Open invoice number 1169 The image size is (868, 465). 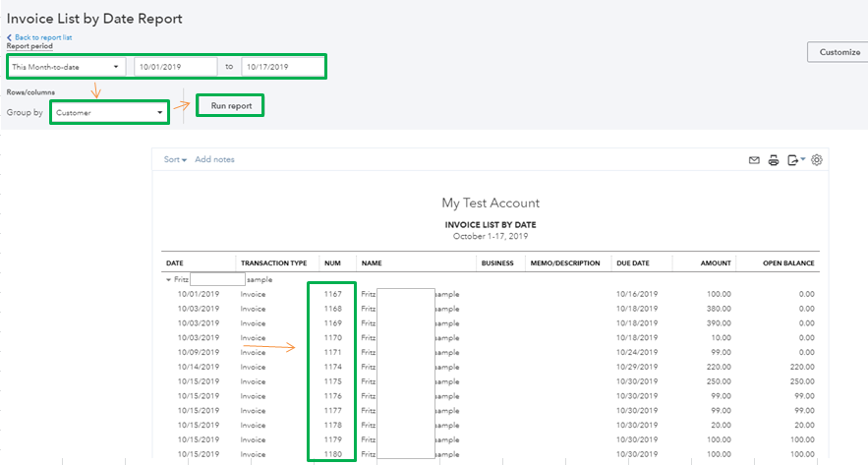click(x=332, y=323)
